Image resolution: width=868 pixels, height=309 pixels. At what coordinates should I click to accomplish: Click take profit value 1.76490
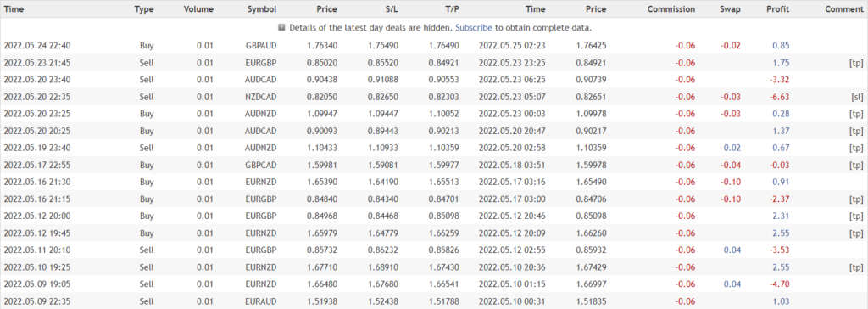(x=443, y=46)
